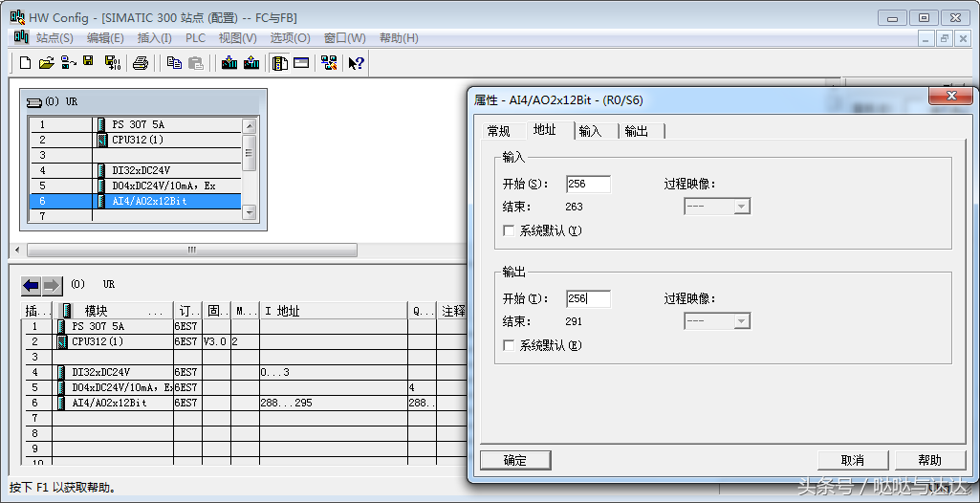Open the 编辑(E) menu

[105, 38]
